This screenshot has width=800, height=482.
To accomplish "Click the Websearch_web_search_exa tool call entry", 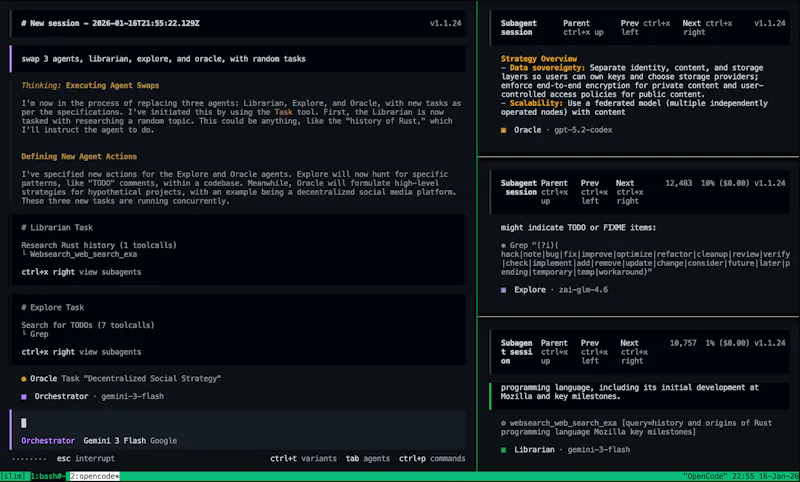I will tap(83, 254).
